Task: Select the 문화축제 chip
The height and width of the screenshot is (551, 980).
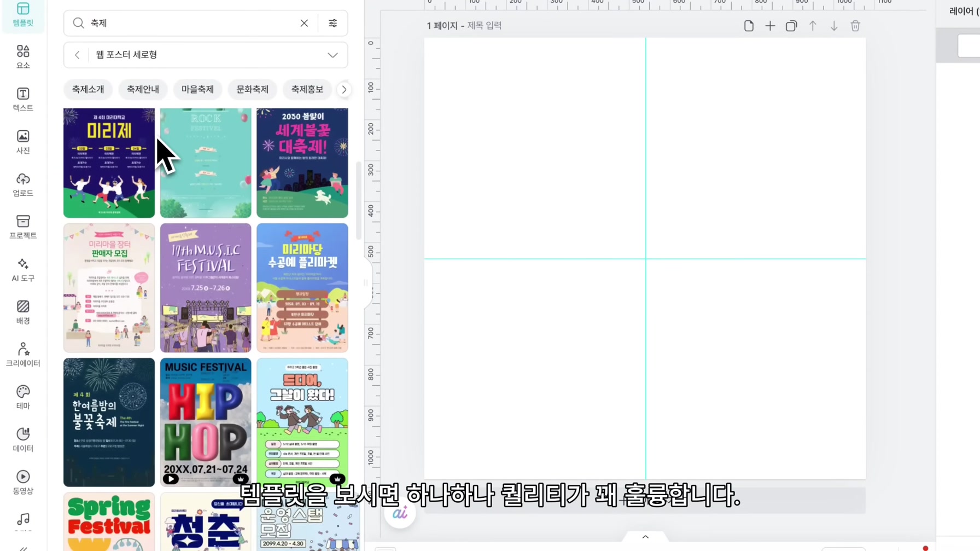Action: click(x=252, y=89)
